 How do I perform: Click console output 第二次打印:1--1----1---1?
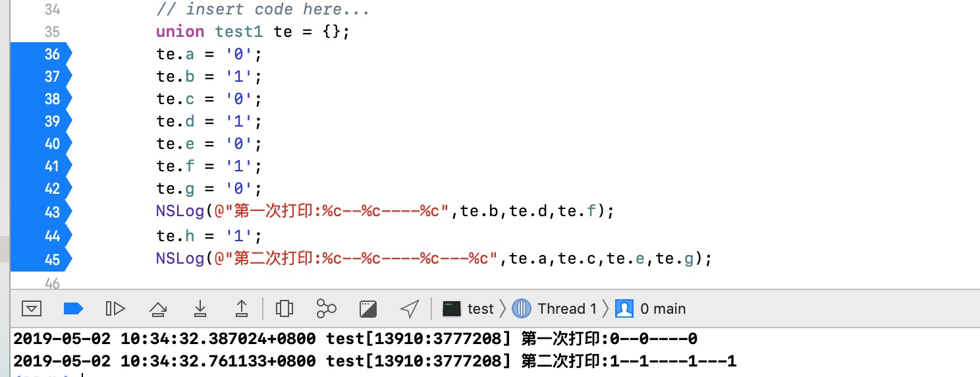point(629,361)
